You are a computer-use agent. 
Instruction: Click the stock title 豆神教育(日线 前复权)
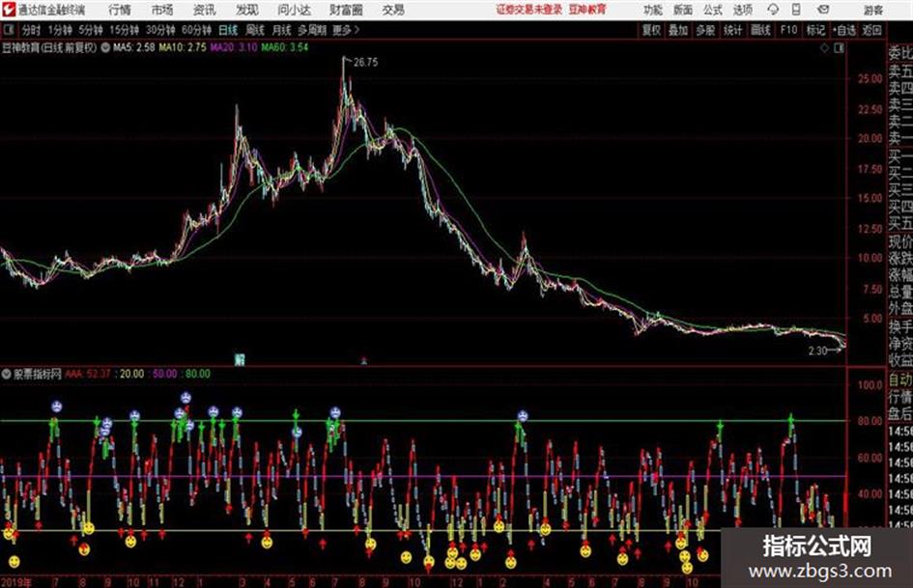tap(49, 47)
